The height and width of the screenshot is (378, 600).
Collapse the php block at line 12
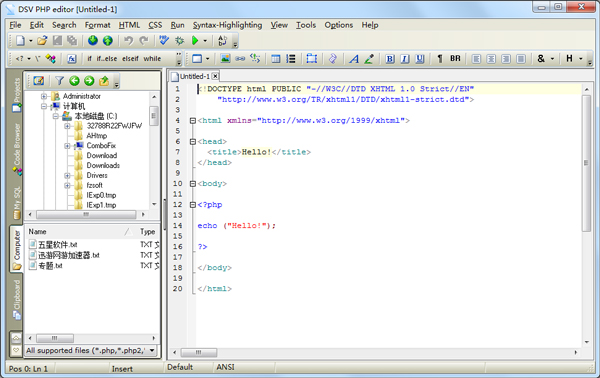[193, 205]
